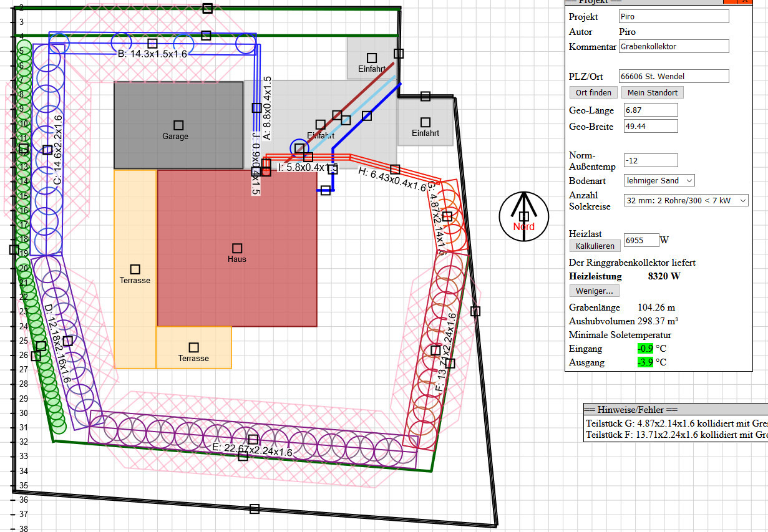768x532 pixels.
Task: Open the Bodenart dropdown
Action: pos(659,181)
